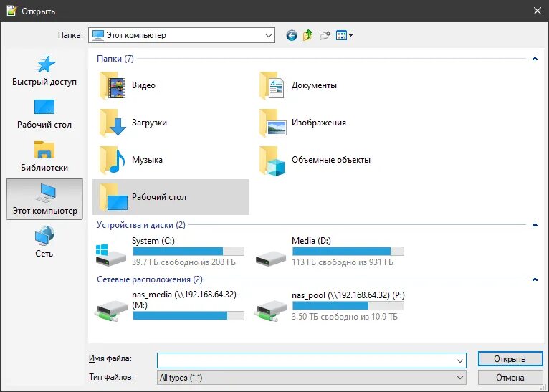Image resolution: width=549 pixels, height=392 pixels.
Task: Select the Media (D:) drive icon
Action: pos(271,258)
